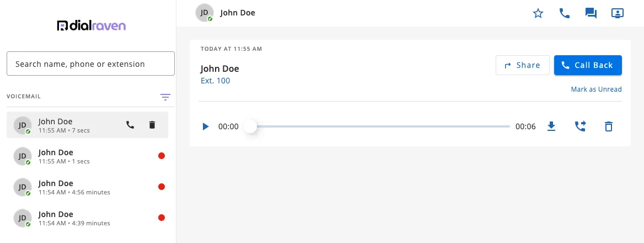Open the 4:39 minutes voicemail
This screenshot has width=644, height=243.
[87, 218]
